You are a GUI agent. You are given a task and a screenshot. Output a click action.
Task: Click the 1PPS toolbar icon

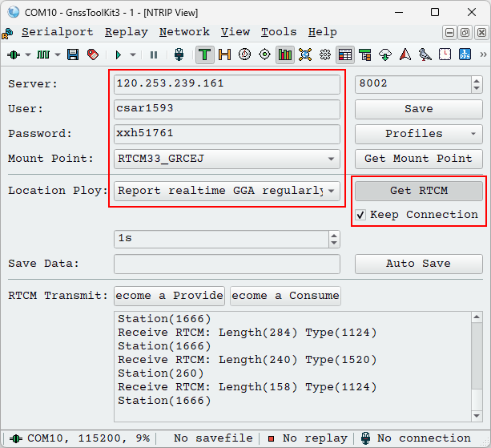[465, 54]
